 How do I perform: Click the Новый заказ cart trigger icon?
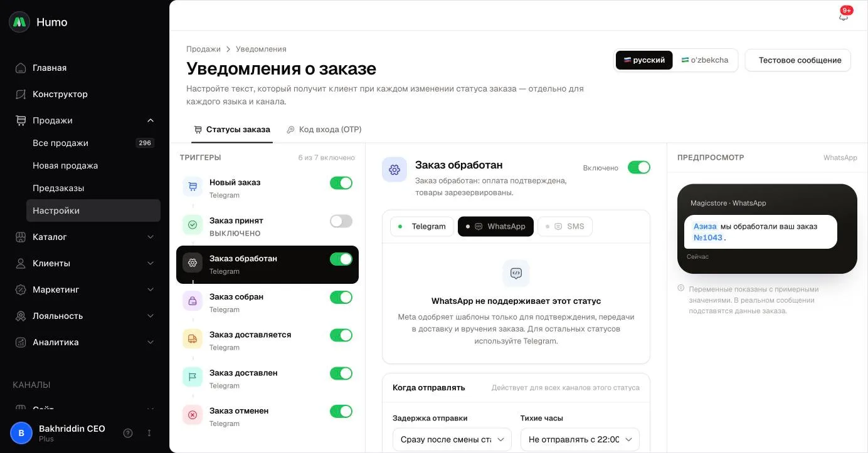[x=193, y=186]
